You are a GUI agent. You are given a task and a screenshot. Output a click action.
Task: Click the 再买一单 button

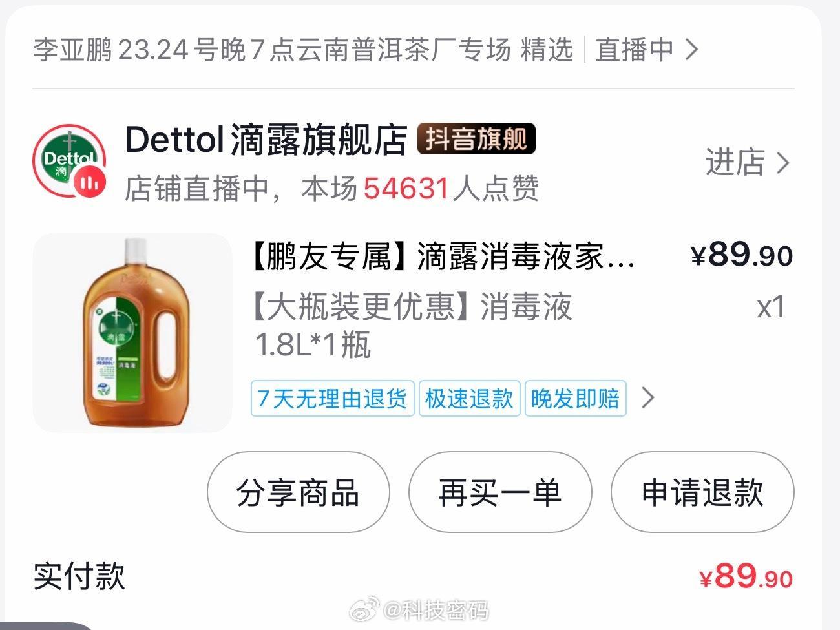500,492
